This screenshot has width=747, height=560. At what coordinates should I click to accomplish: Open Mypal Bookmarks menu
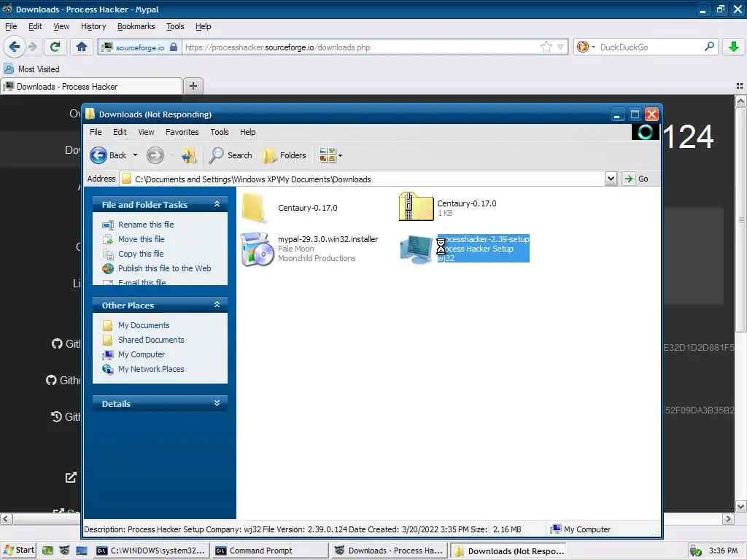(x=136, y=26)
